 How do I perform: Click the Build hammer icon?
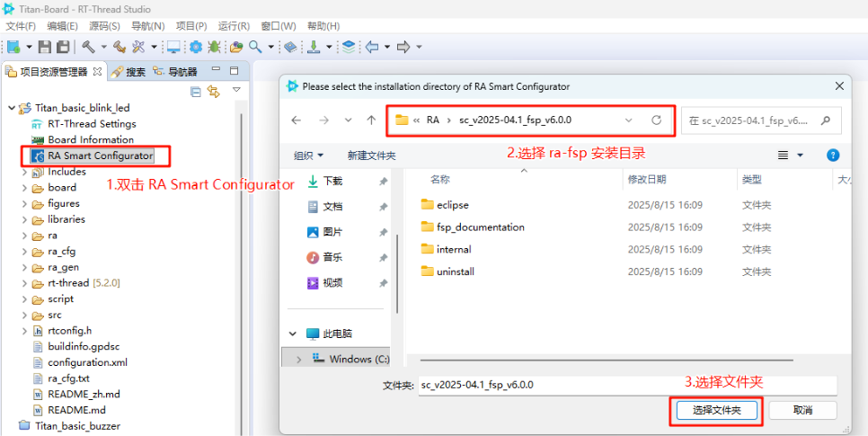88,47
